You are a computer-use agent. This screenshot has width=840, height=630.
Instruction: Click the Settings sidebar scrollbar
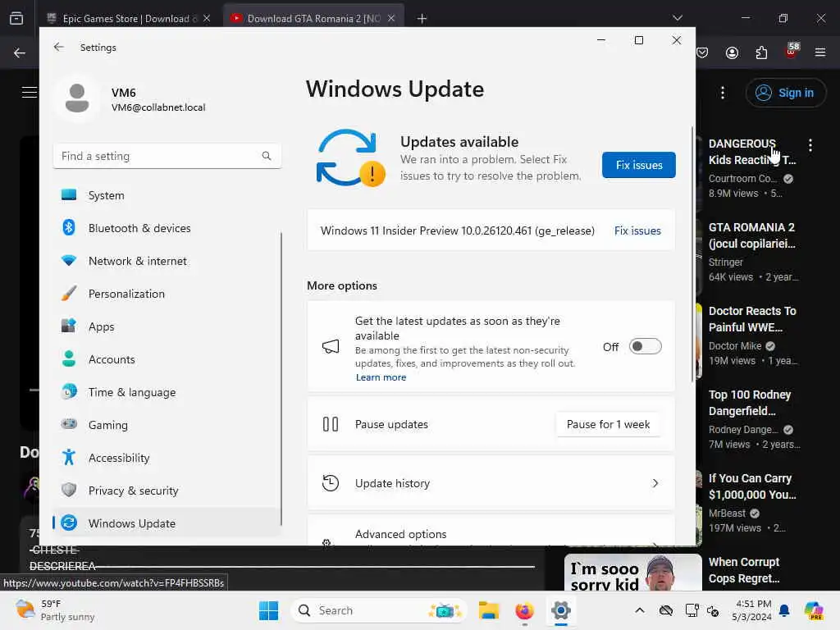[x=281, y=377]
